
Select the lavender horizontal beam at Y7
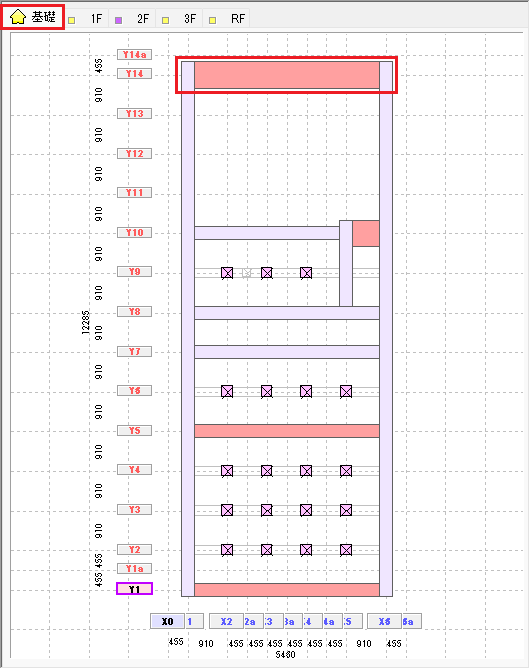[287, 352]
